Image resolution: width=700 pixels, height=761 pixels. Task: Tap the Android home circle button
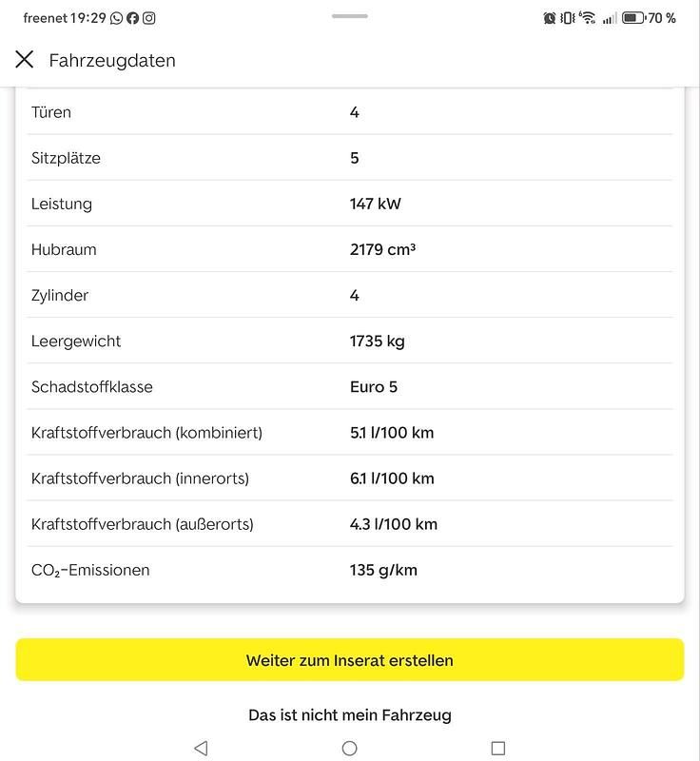(x=349, y=748)
